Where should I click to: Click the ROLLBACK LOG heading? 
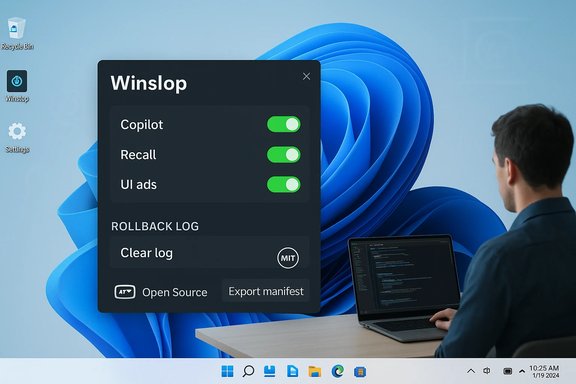[155, 226]
